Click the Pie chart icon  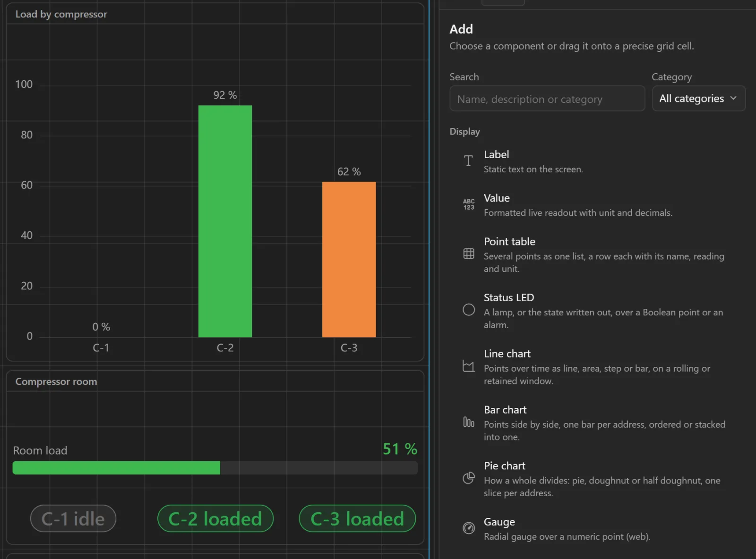[x=468, y=478]
